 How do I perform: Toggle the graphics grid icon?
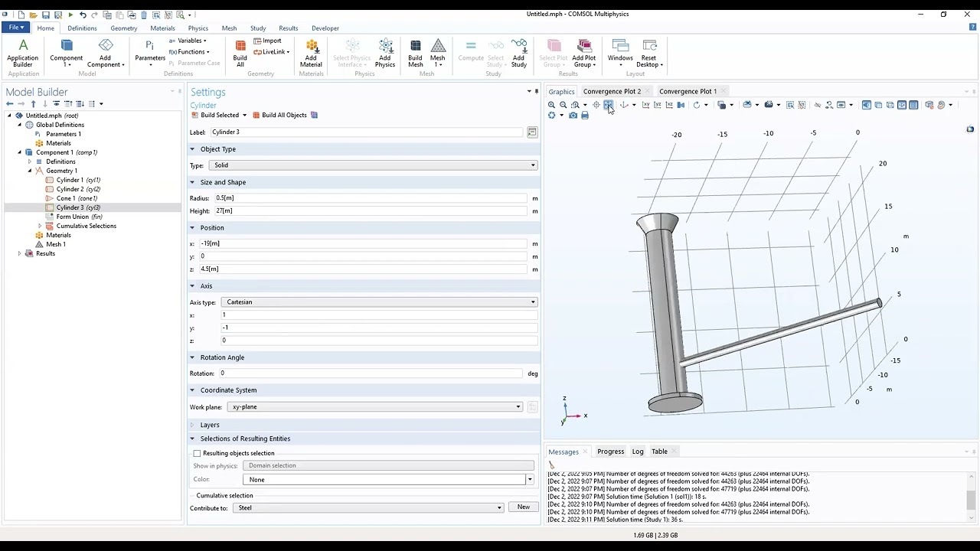click(x=913, y=105)
